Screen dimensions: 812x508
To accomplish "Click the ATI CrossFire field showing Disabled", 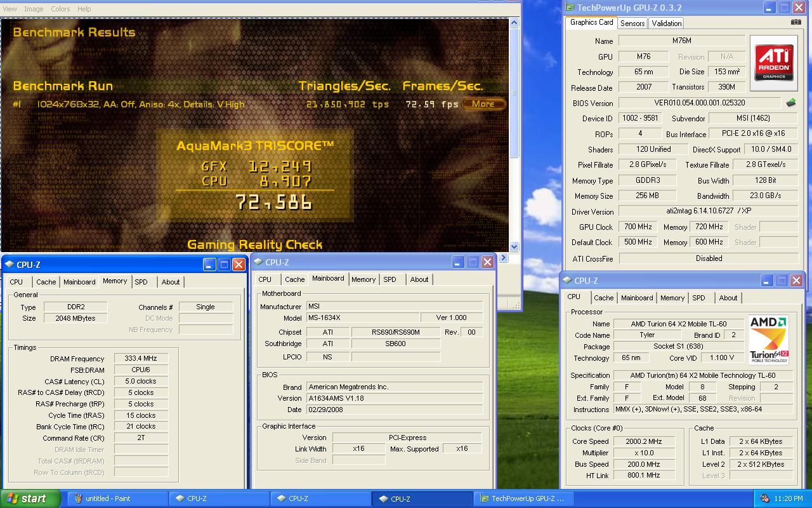I will (x=709, y=258).
